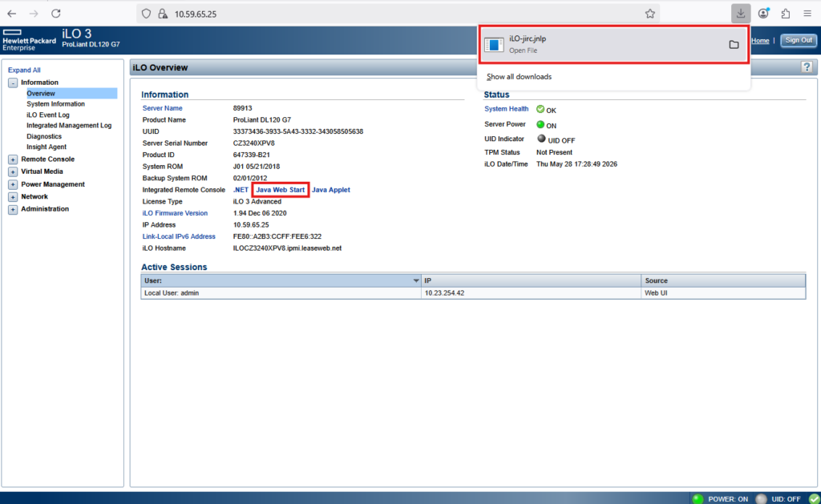Click the Home link
The image size is (821, 504).
(760, 40)
